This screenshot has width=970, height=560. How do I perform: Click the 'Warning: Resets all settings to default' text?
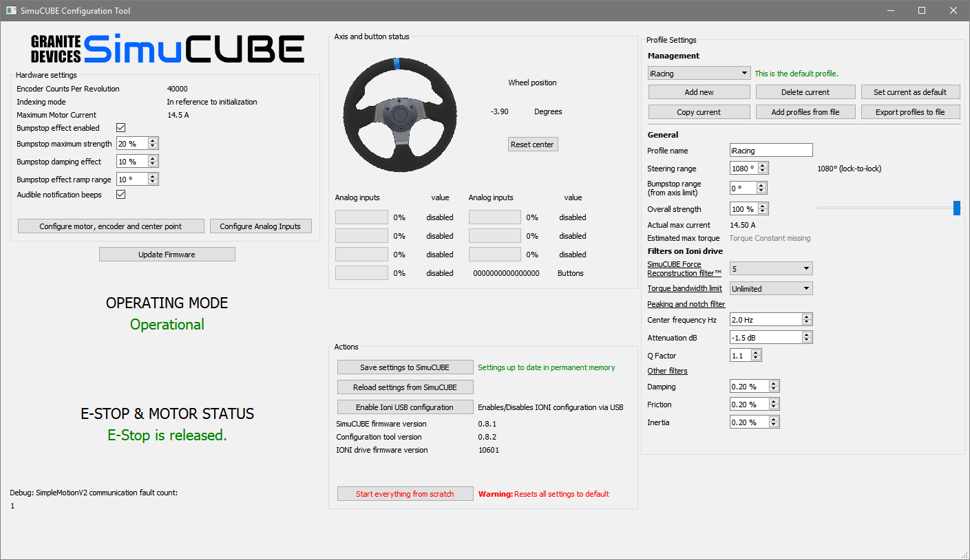click(544, 494)
